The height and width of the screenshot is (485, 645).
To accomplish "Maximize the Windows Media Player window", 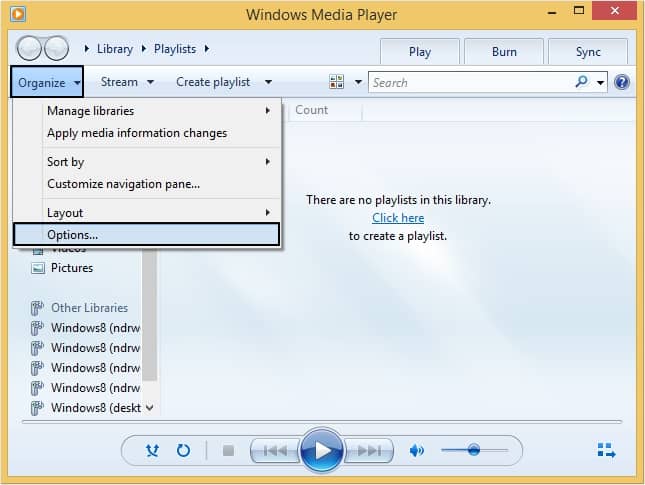I will coord(579,11).
